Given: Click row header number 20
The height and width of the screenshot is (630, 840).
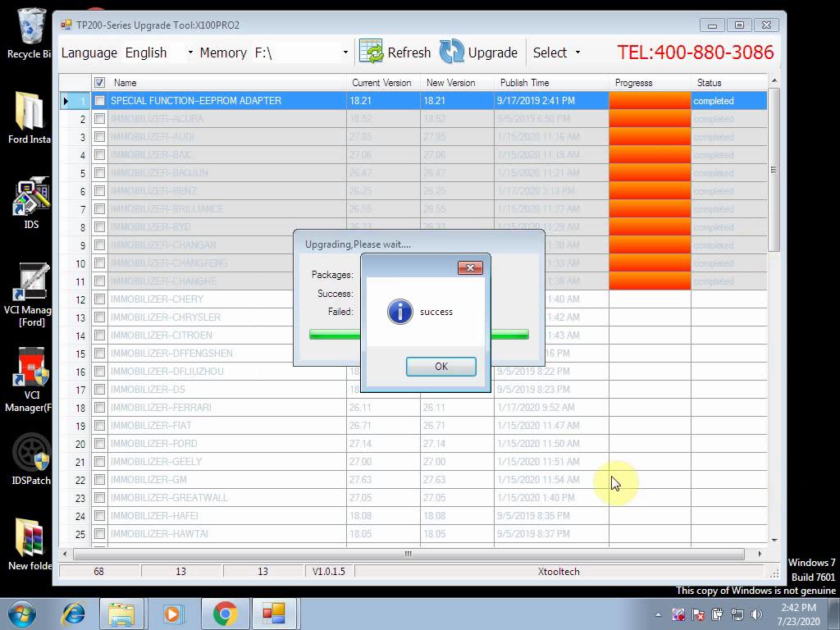Looking at the screenshot, I should (80, 444).
